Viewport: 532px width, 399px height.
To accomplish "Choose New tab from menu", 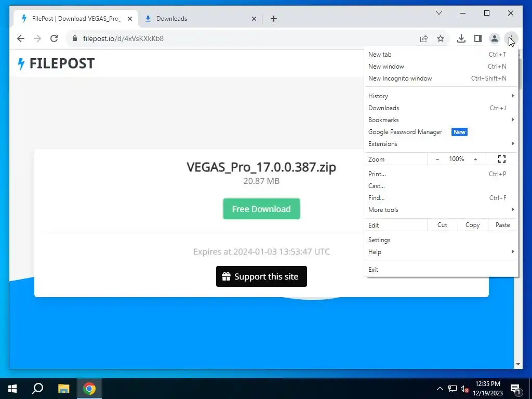I will coord(441,54).
